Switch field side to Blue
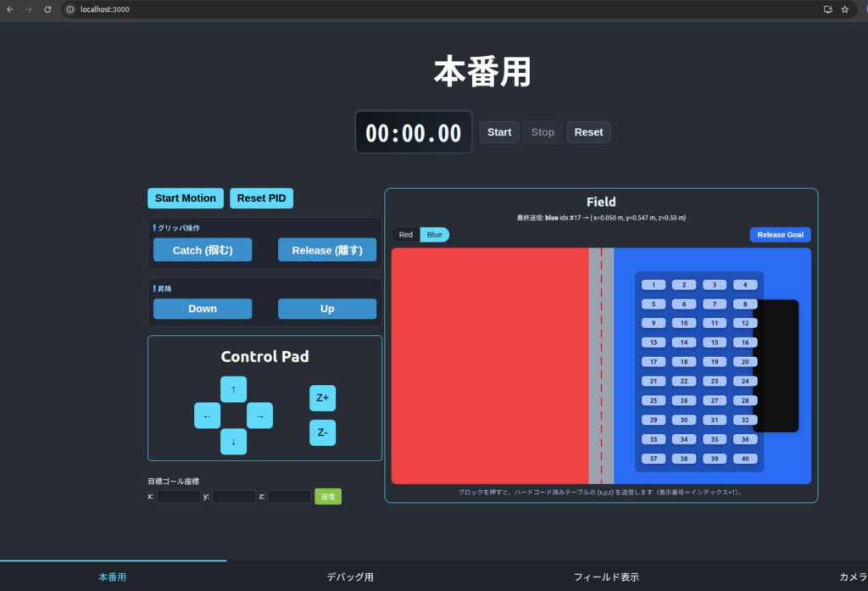 pos(434,235)
